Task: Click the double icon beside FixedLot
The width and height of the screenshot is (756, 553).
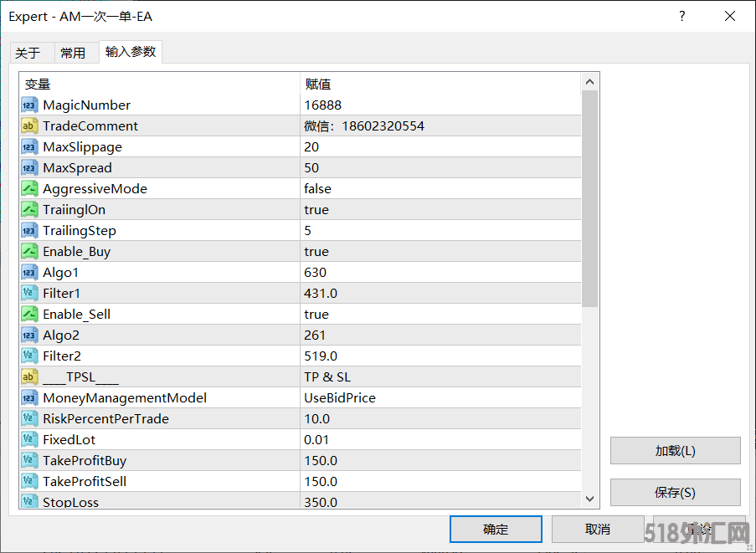Action: [29, 440]
